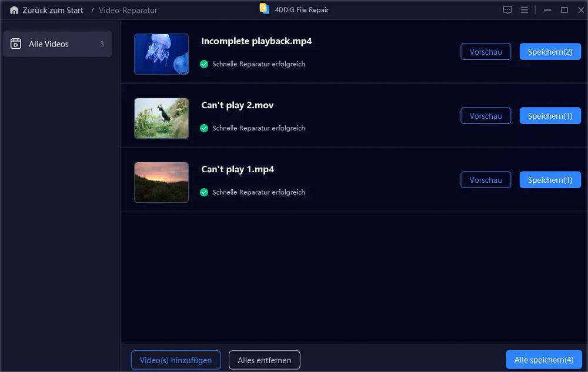Click the 4DDiG File Repair logo icon

(265, 9)
